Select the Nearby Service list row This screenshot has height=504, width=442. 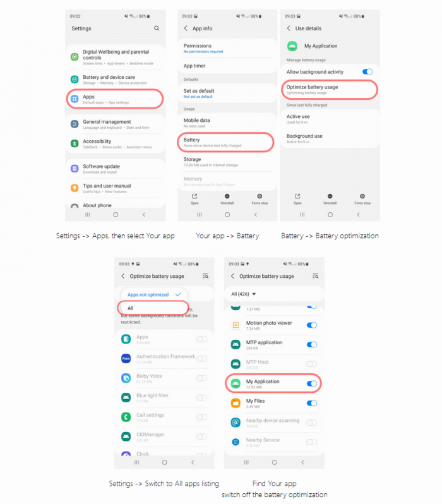coord(274,442)
